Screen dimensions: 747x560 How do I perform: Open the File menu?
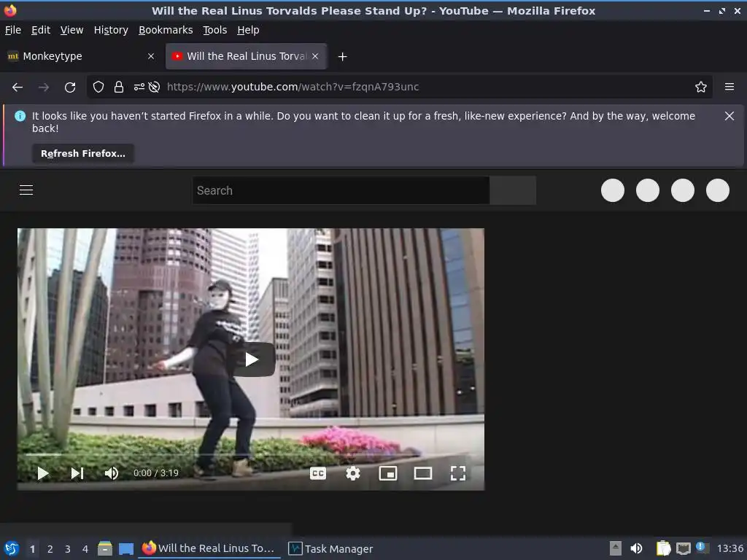pos(13,30)
